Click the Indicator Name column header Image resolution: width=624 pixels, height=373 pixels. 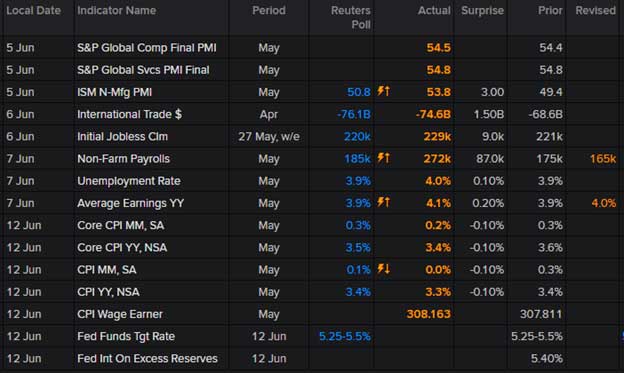117,10
